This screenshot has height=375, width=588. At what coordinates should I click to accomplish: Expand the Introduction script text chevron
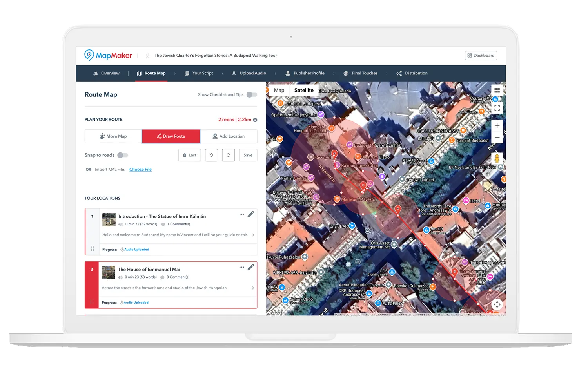pyautogui.click(x=253, y=235)
